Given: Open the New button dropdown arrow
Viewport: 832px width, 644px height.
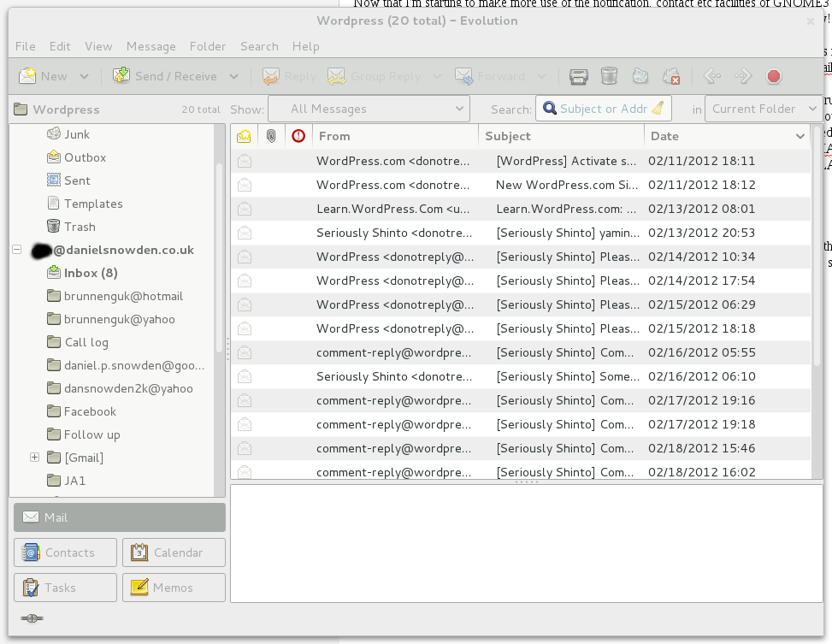Looking at the screenshot, I should point(86,75).
